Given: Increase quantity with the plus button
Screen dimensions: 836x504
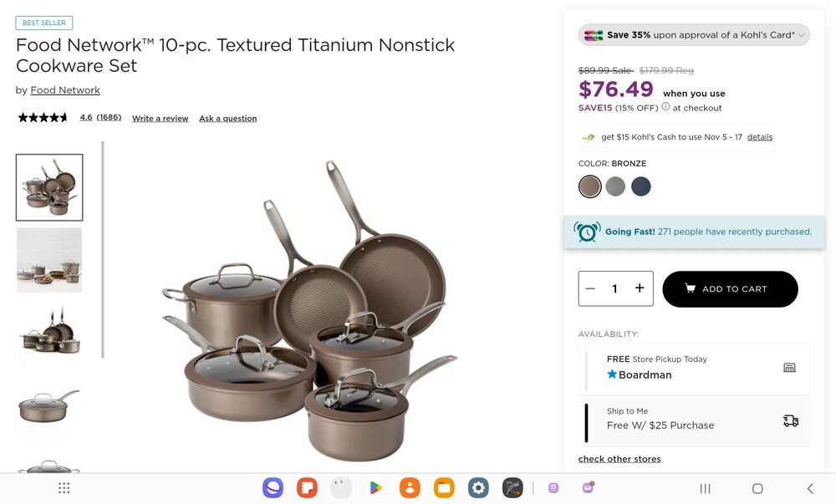Looking at the screenshot, I should 640,288.
